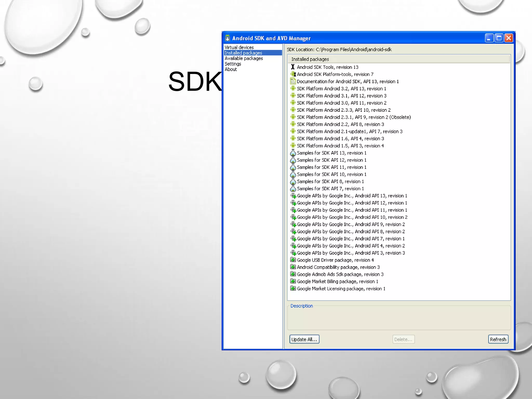Click the Android SDK Platform-tools icon
Screen dimensions: 532x399
click(293, 74)
